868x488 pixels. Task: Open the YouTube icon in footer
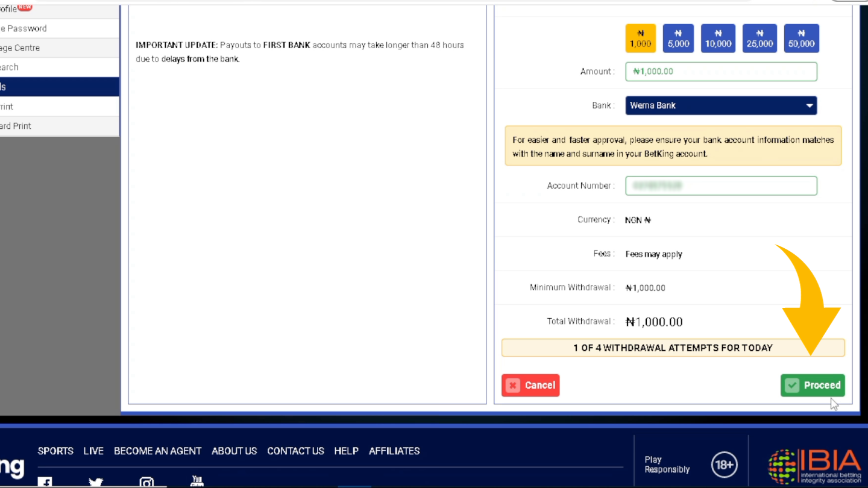[x=197, y=481]
